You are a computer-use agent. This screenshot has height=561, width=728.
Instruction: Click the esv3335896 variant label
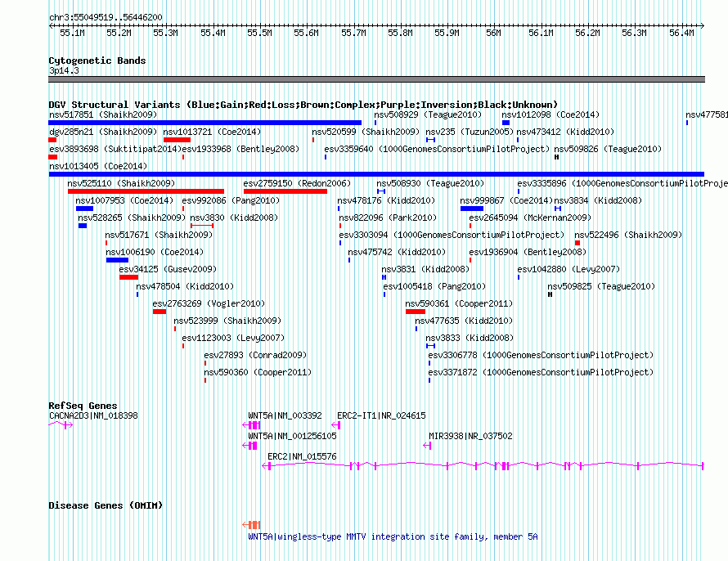click(622, 183)
